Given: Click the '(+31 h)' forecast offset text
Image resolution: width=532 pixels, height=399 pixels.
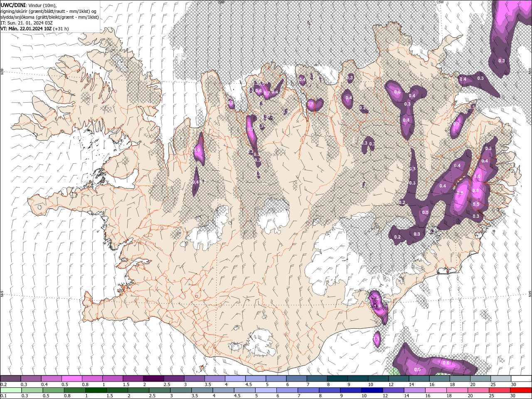Looking at the screenshot, I should pos(61,29).
